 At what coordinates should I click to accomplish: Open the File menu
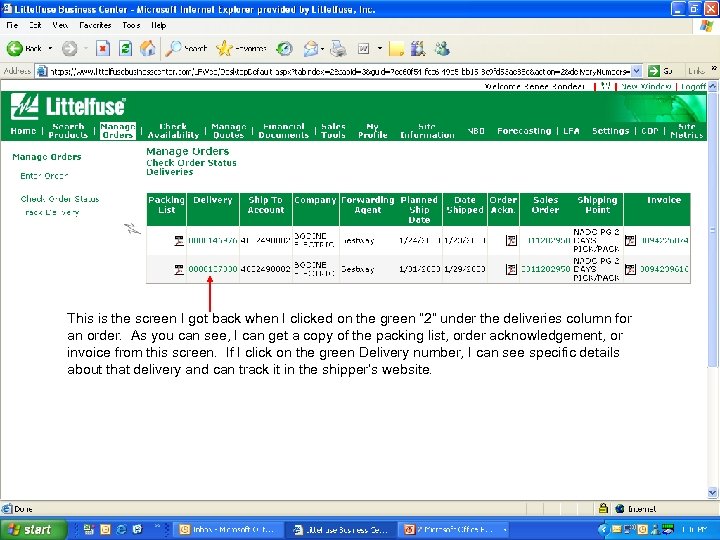click(12, 25)
